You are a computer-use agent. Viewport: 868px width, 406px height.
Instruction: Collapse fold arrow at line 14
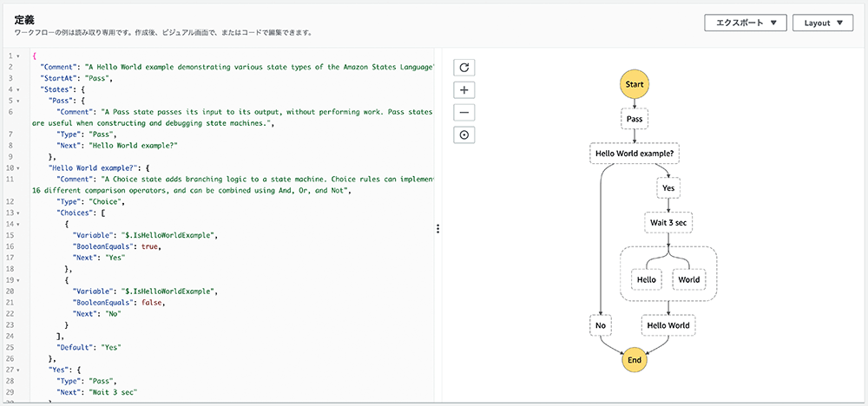18,224
